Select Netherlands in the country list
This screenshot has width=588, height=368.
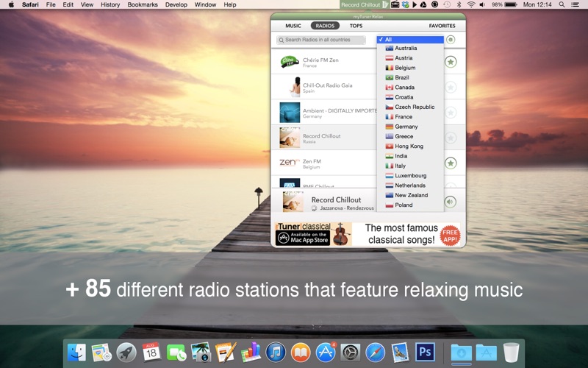click(x=410, y=185)
